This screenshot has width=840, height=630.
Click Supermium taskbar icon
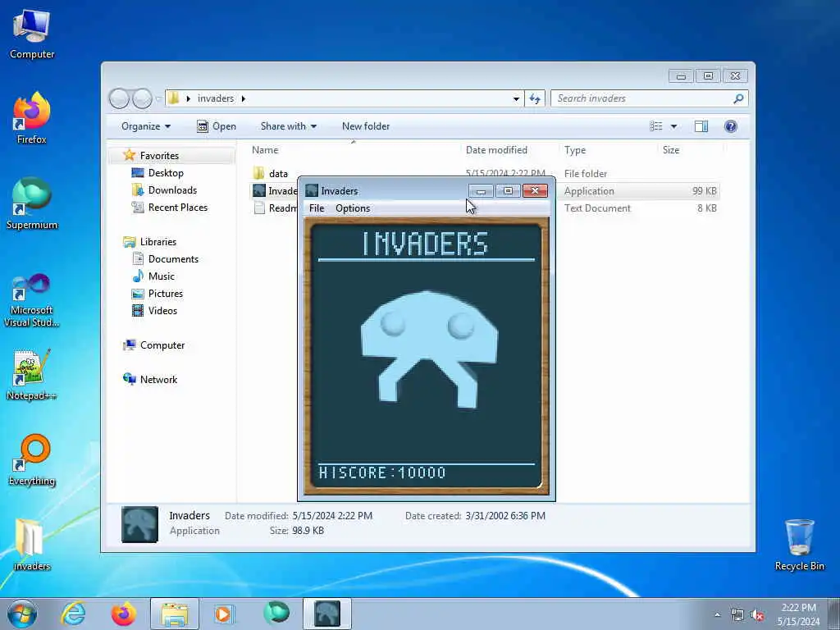tap(276, 614)
